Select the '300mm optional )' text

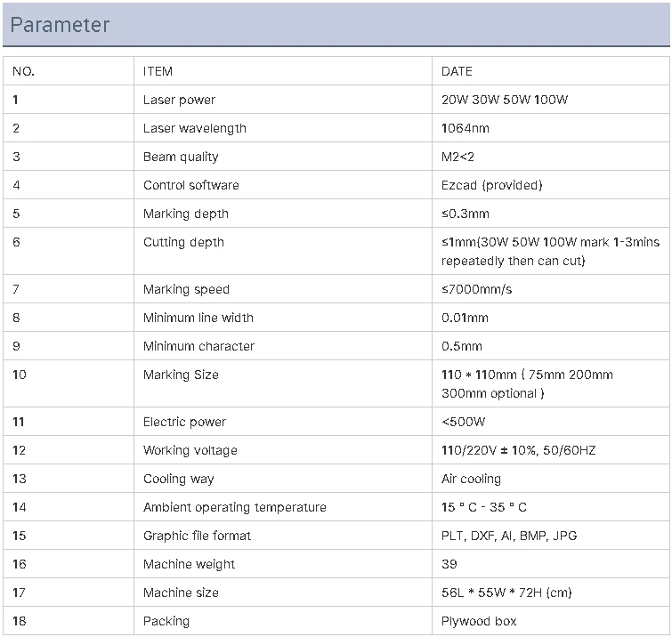(493, 394)
